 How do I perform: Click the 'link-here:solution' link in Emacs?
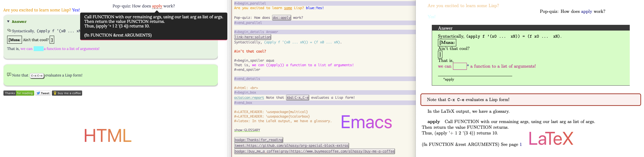253,37
